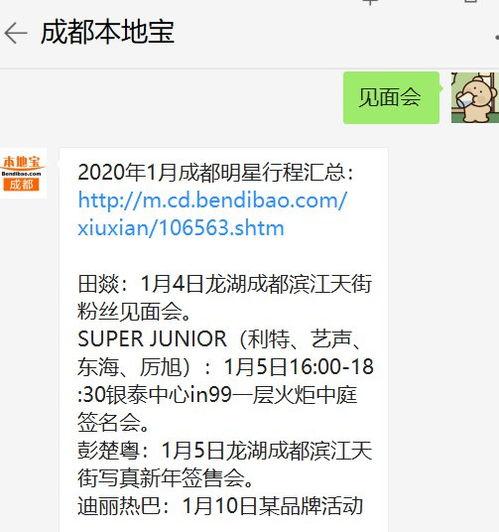Screen dimensions: 499x532
Task: Open the m.cd.bendibao.com link
Action: tap(212, 200)
